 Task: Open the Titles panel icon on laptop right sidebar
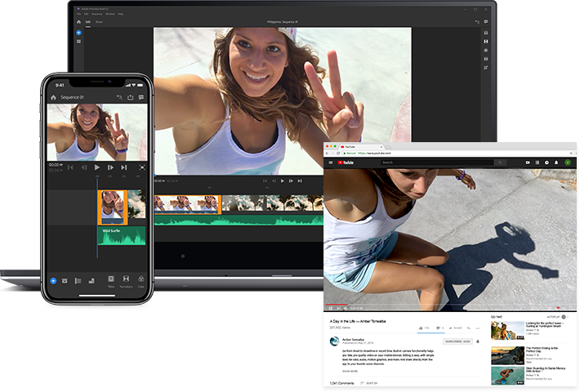pos(486,33)
